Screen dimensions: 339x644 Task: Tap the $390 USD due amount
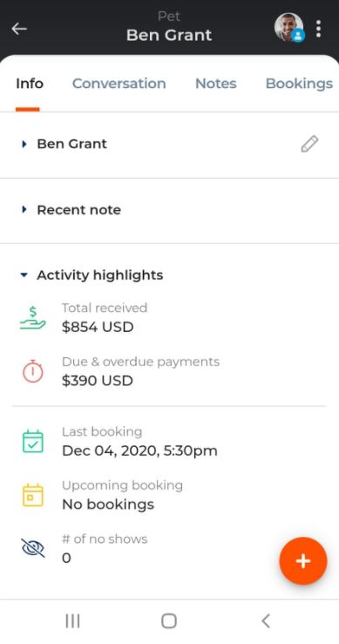coord(98,380)
